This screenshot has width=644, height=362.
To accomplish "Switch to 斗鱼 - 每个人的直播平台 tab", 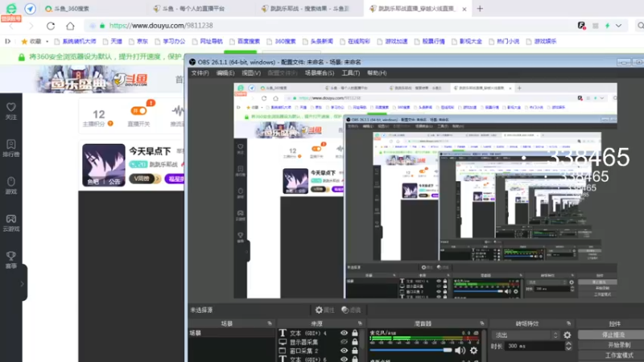I will (193, 9).
